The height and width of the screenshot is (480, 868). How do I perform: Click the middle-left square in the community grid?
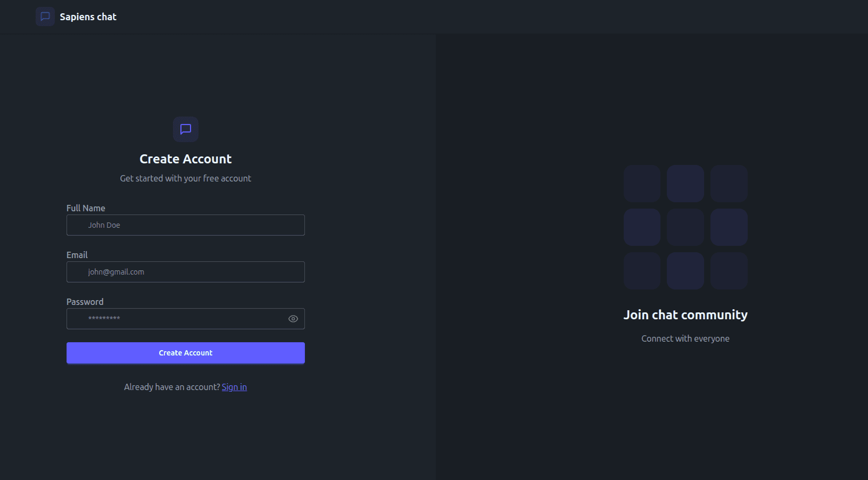(642, 227)
